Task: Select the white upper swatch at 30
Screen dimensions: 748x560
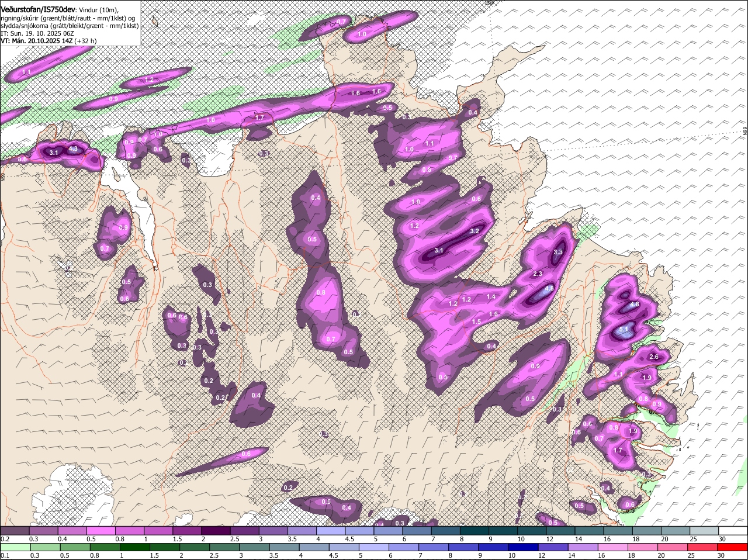Action: pyautogui.click(x=733, y=531)
